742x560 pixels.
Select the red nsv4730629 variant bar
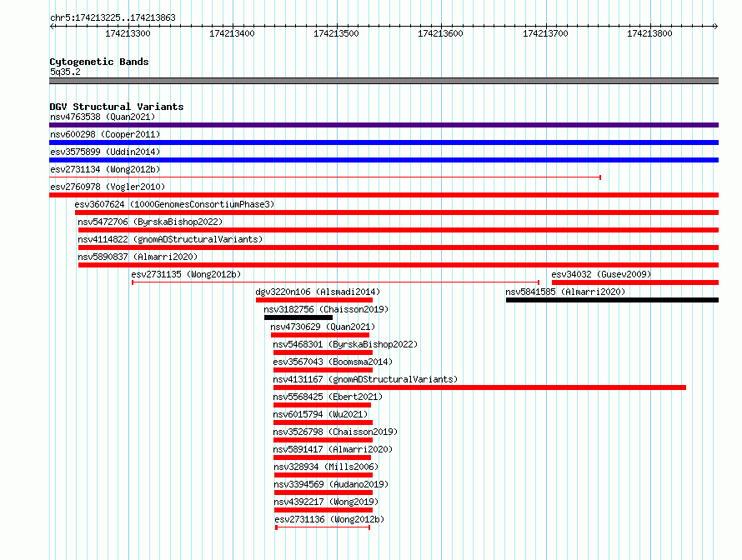click(320, 335)
